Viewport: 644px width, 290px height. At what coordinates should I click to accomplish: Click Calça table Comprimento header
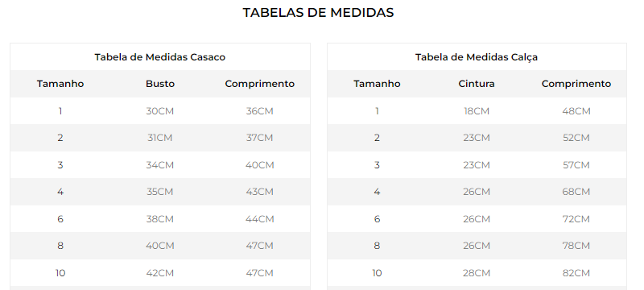(x=576, y=84)
